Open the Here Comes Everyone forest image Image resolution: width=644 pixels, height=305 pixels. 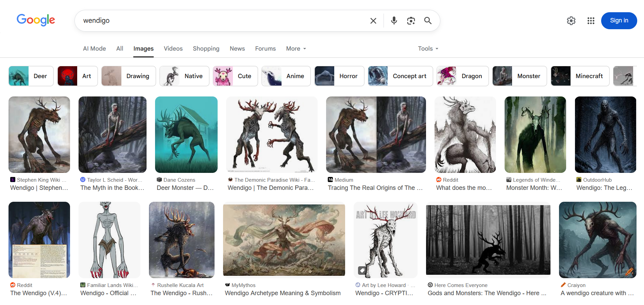coord(488,240)
